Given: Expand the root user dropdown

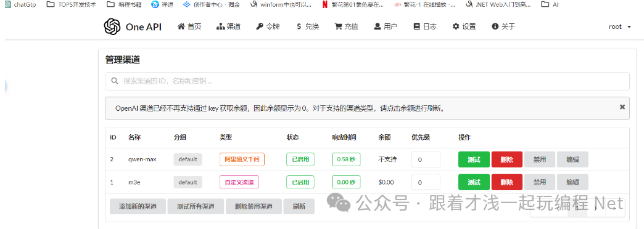Looking at the screenshot, I should pyautogui.click(x=620, y=26).
